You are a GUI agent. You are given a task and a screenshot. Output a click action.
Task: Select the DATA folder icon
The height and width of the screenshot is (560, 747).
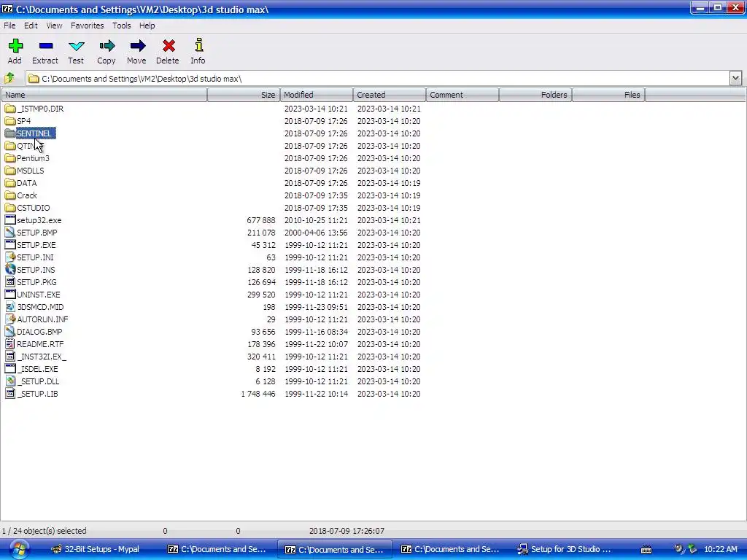point(10,183)
